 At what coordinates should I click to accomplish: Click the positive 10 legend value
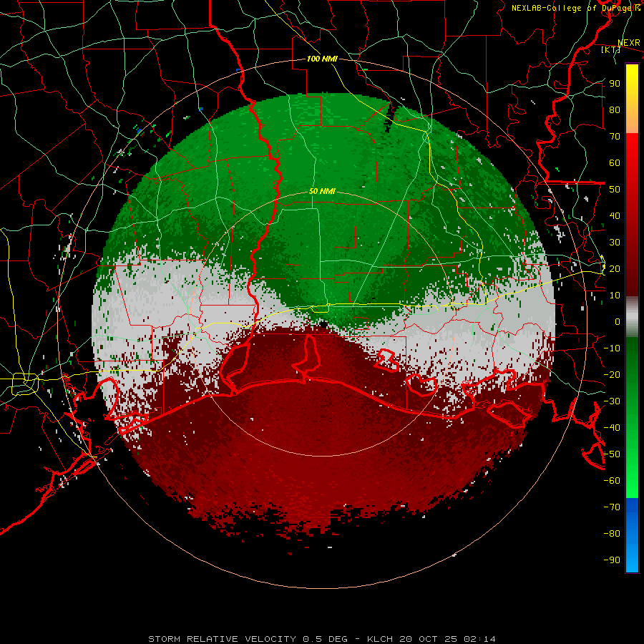click(x=615, y=296)
